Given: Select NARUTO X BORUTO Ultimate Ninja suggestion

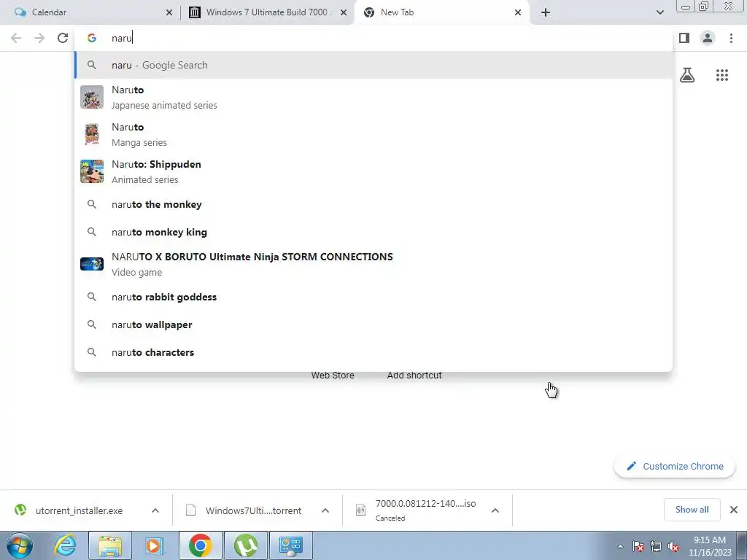Looking at the screenshot, I should [x=373, y=264].
